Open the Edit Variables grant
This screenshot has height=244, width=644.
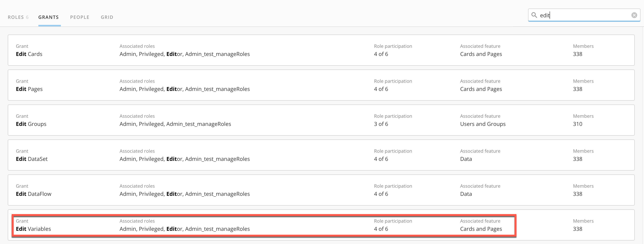pos(34,229)
